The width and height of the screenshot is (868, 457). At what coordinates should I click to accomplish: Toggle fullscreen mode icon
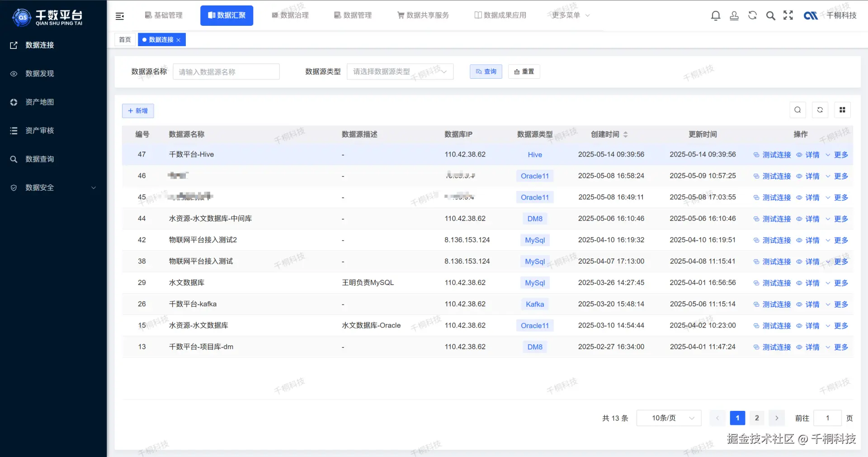pos(788,15)
